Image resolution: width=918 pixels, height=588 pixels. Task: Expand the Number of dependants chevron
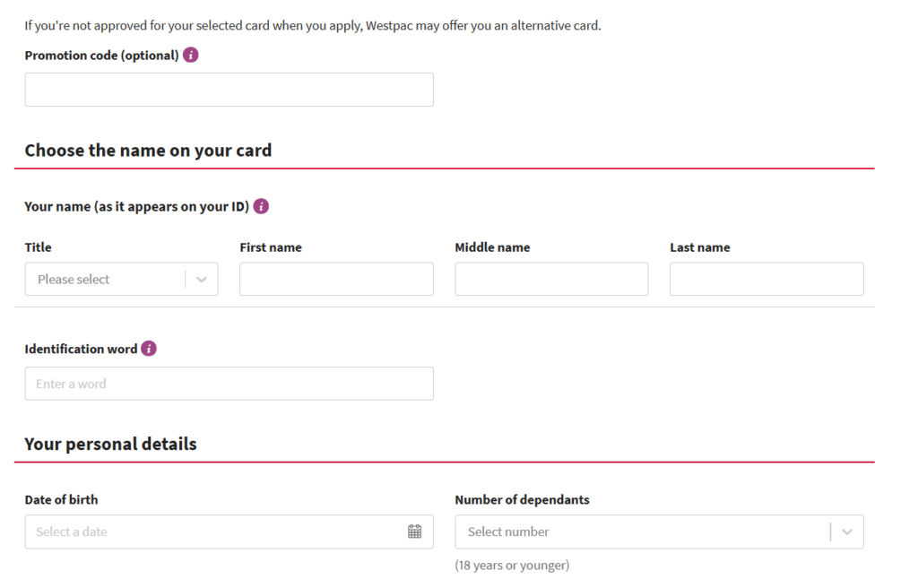click(847, 532)
